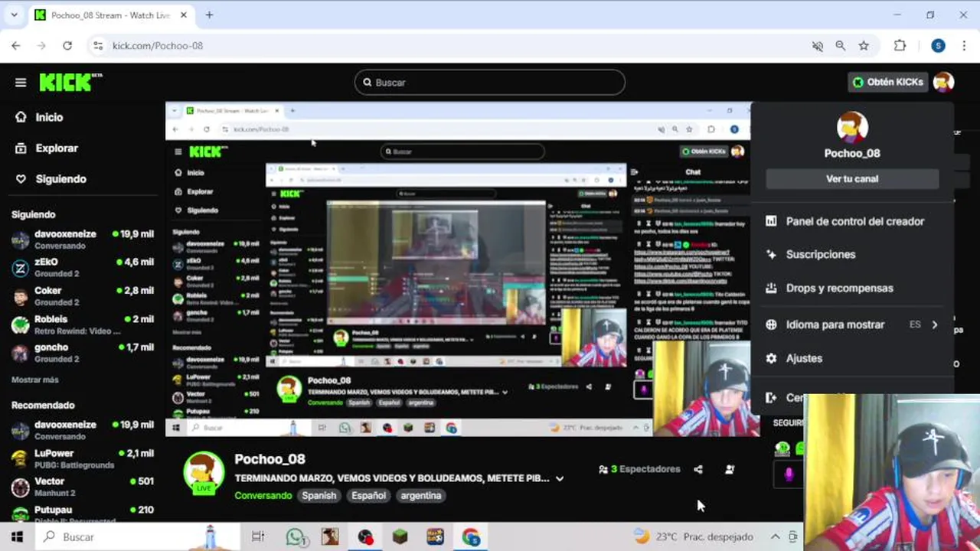This screenshot has width=980, height=551.
Task: Click Robleis channel avatar icon
Action: [21, 324]
